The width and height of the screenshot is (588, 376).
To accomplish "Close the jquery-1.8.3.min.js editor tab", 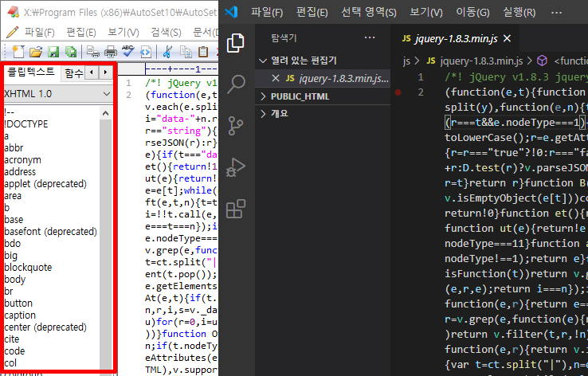I will pos(507,38).
